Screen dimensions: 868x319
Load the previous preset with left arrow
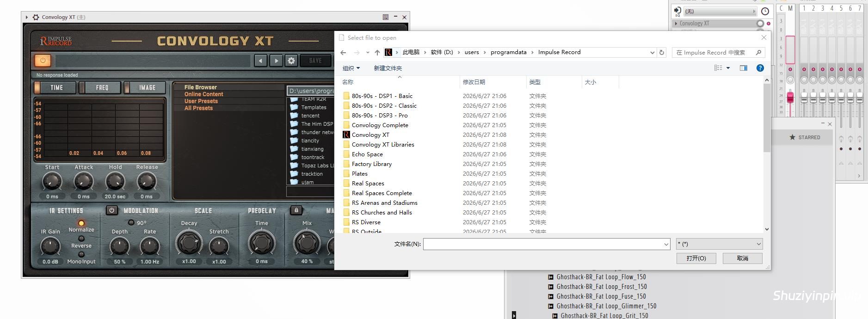tap(260, 61)
